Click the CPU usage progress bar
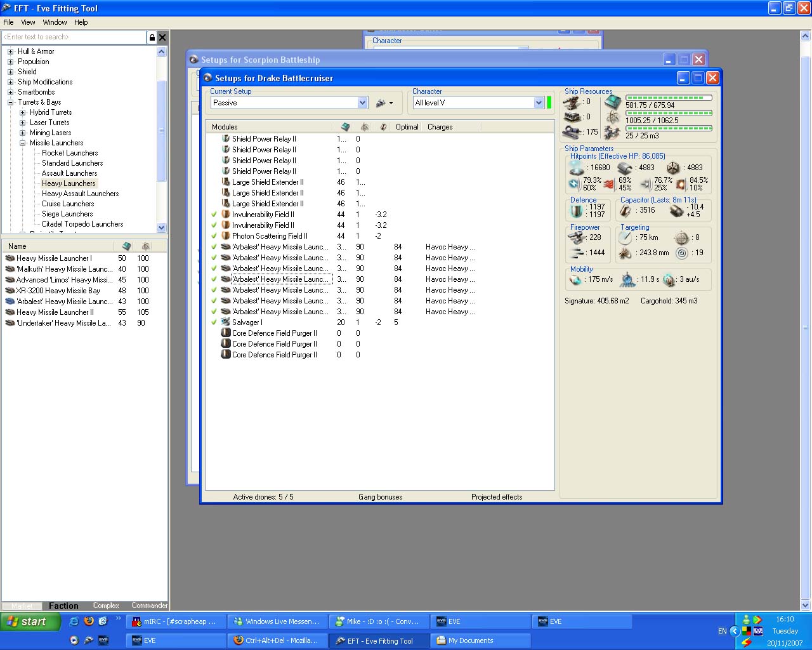The width and height of the screenshot is (812, 650). tap(669, 98)
